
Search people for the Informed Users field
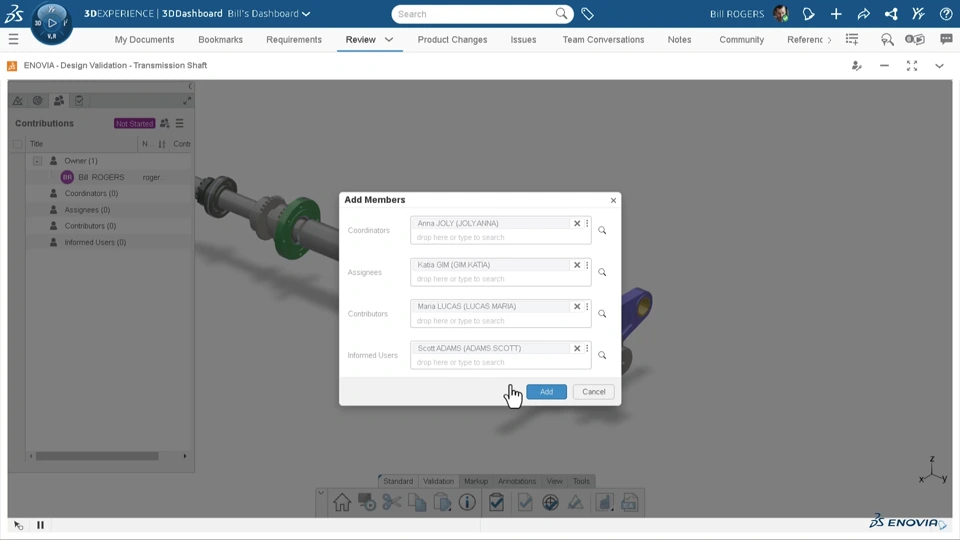(x=602, y=355)
